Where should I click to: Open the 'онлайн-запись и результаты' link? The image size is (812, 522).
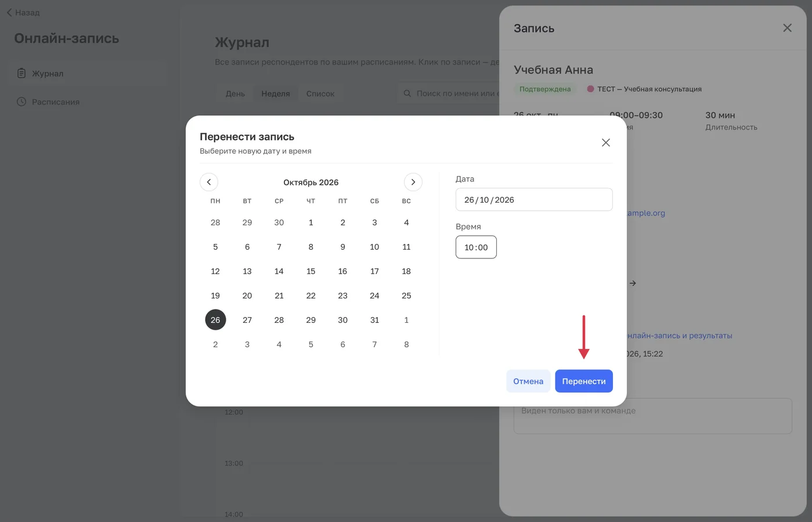click(680, 336)
